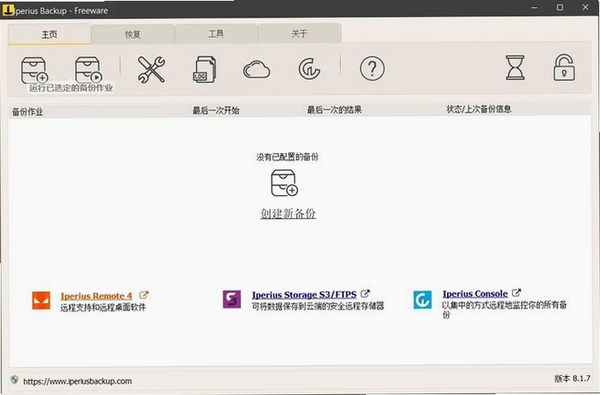600x395 pixels.
Task: Open help question mark icon
Action: point(372,69)
